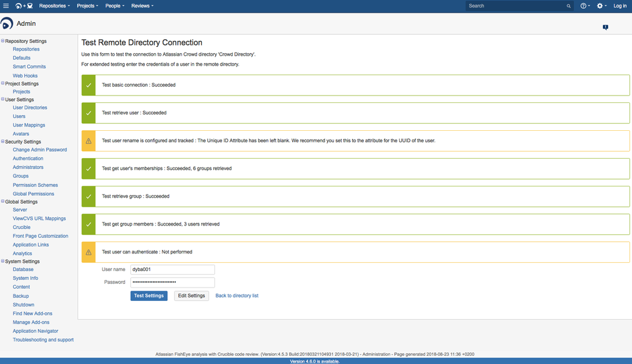Screen dimensions: 632x364
Task: Open Change Admin Password page
Action: coord(39,150)
